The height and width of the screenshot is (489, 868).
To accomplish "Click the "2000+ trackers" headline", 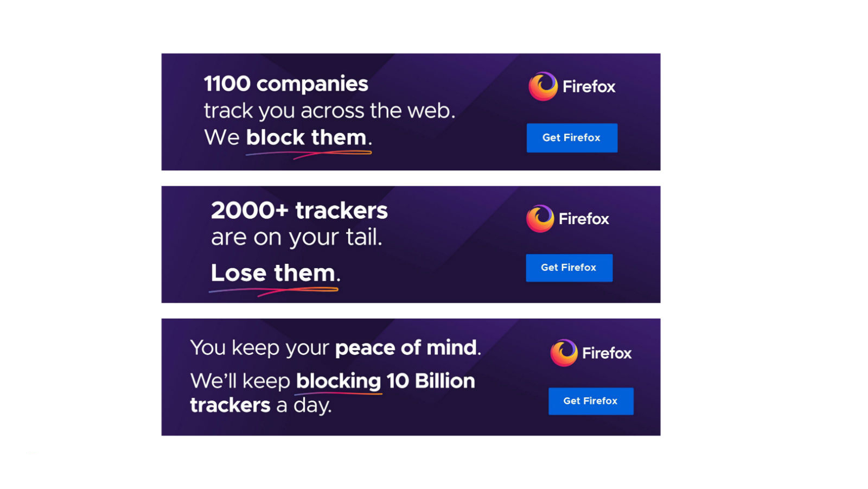I will click(x=299, y=211).
